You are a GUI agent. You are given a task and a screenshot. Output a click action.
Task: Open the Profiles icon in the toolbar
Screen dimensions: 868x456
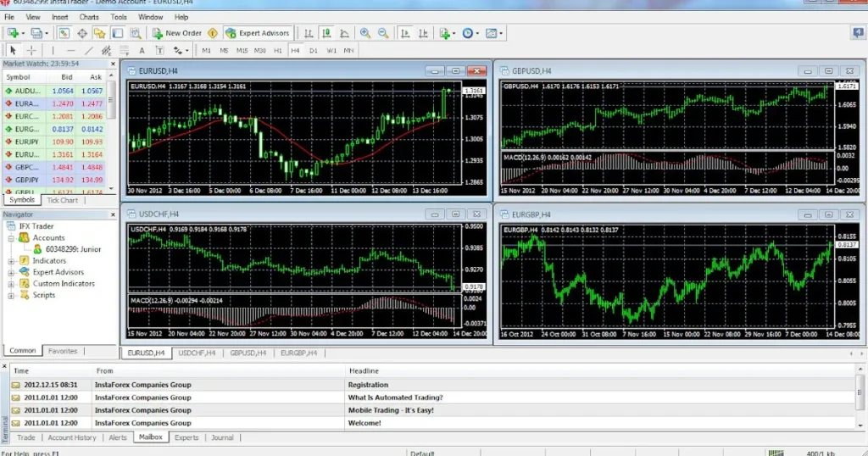36,33
